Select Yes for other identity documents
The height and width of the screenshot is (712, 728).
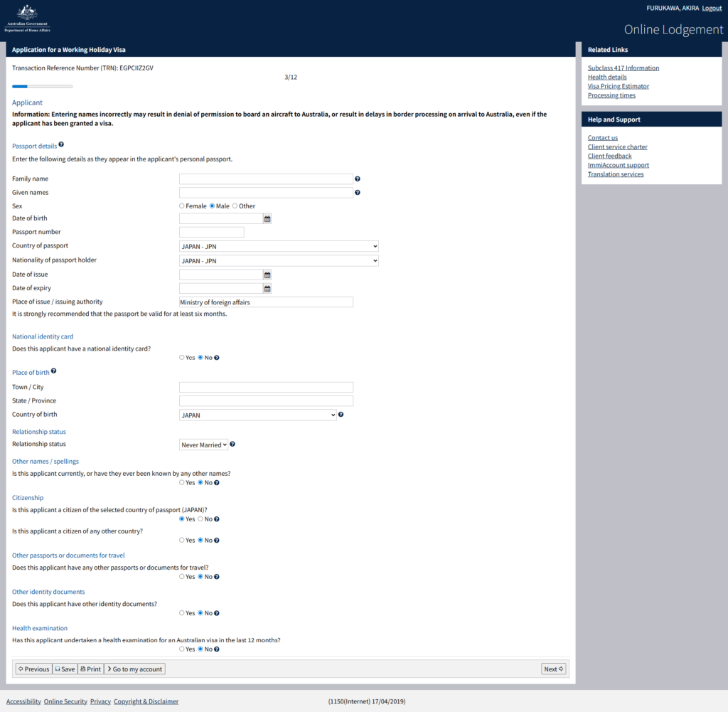182,612
